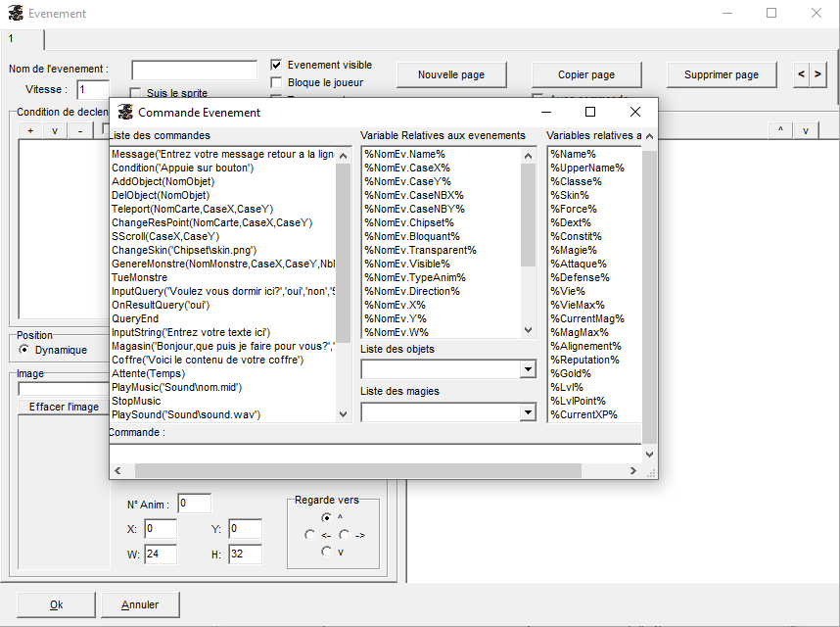Click the Commande Evenement dialog title icon
This screenshot has height=627, width=840.
click(125, 113)
